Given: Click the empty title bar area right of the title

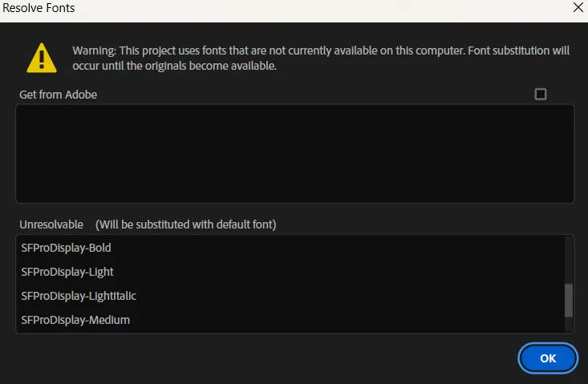Looking at the screenshot, I should [321, 8].
